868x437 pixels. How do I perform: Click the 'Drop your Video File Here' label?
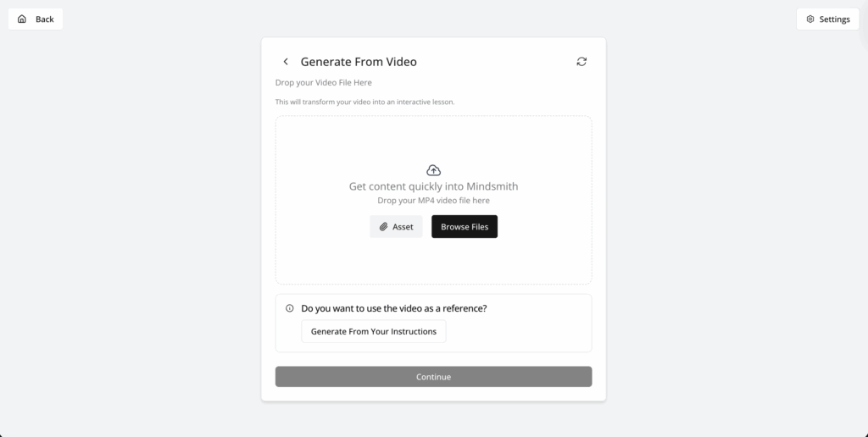click(324, 83)
